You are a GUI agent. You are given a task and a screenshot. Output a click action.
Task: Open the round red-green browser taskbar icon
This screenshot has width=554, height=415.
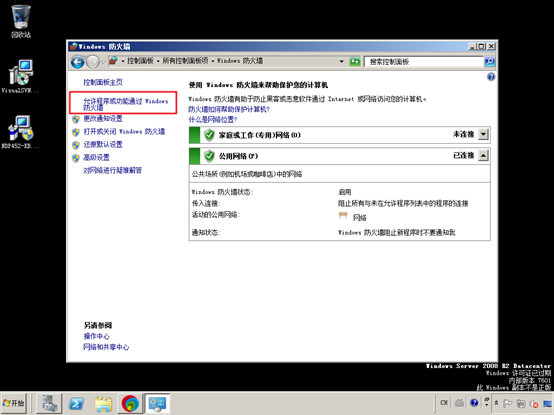point(130,403)
